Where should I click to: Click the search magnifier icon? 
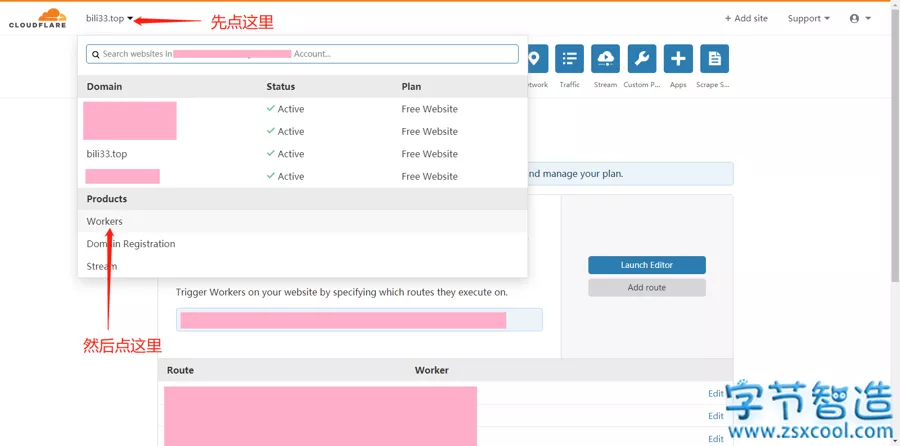click(x=96, y=54)
